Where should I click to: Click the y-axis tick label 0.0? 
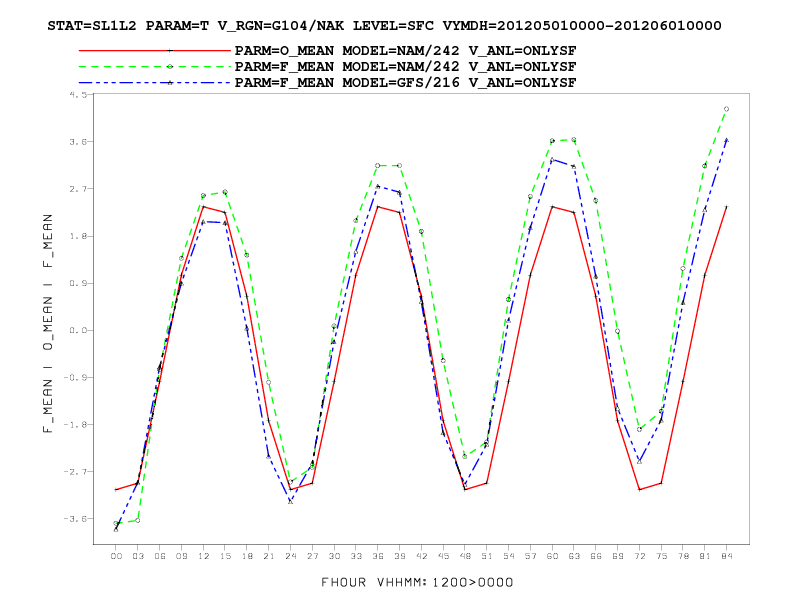click(x=79, y=330)
